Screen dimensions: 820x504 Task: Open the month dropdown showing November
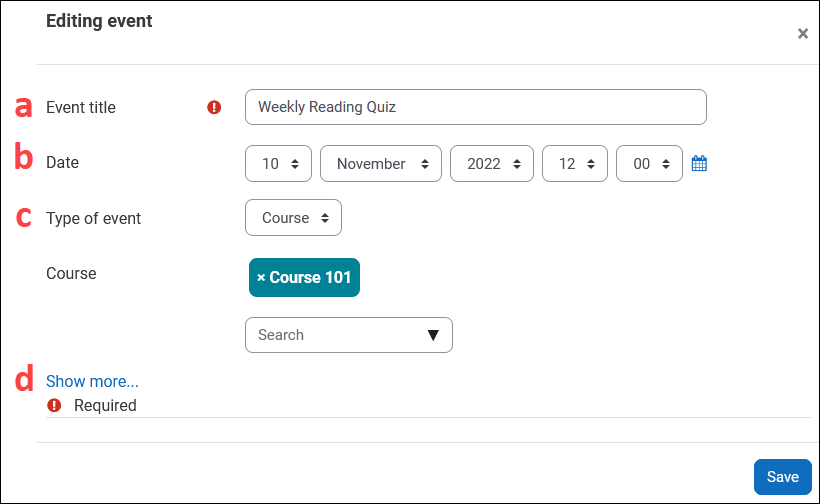click(380, 164)
